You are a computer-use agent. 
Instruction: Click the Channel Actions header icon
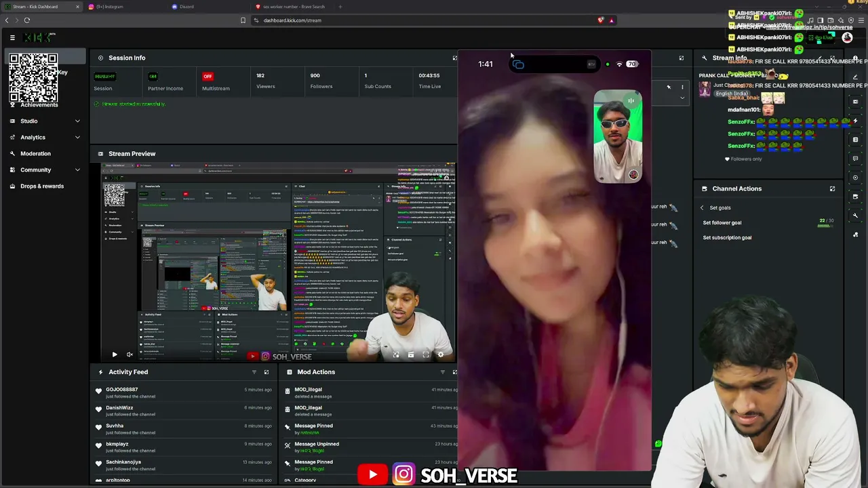click(x=705, y=189)
